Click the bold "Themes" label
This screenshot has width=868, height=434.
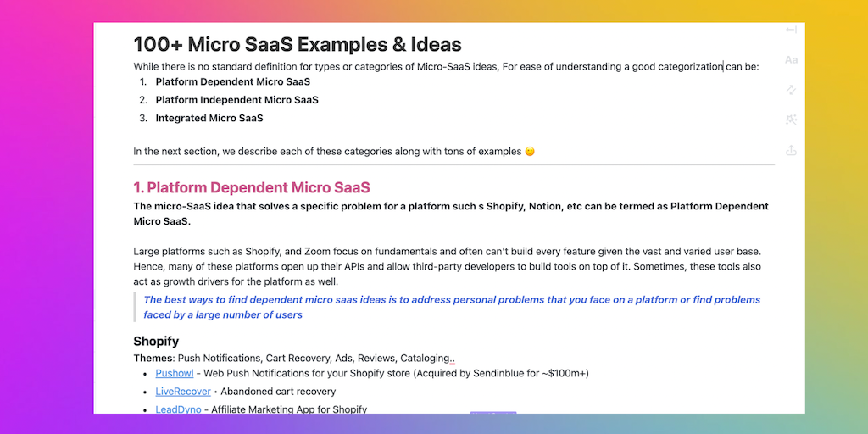pos(153,359)
